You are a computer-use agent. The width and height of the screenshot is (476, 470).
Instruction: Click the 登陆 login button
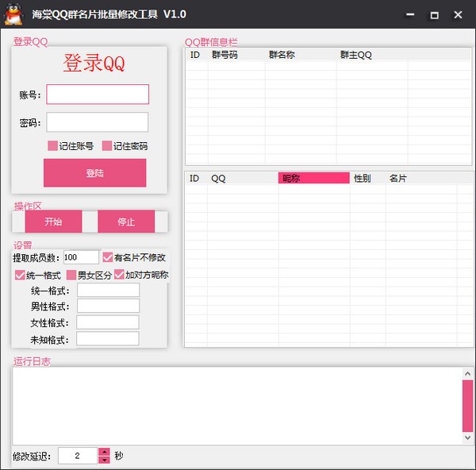pyautogui.click(x=94, y=173)
